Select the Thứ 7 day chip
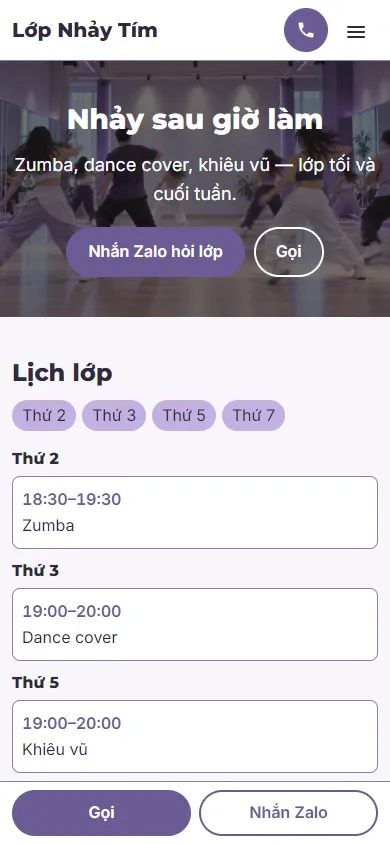390x844 pixels. coord(253,416)
